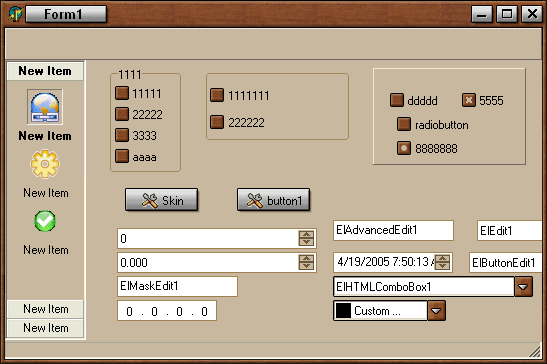Click the spin arrows of the 0 field

click(306, 238)
